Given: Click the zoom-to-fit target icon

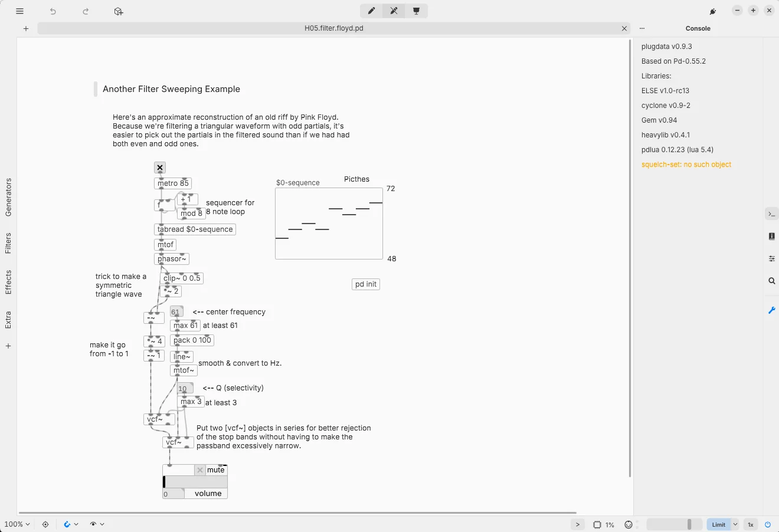Looking at the screenshot, I should (x=45, y=524).
